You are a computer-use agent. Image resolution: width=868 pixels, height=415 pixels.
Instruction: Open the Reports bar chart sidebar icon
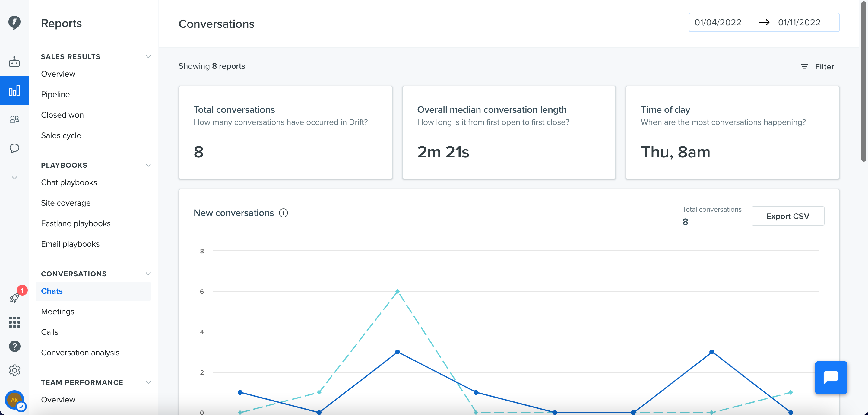[14, 90]
